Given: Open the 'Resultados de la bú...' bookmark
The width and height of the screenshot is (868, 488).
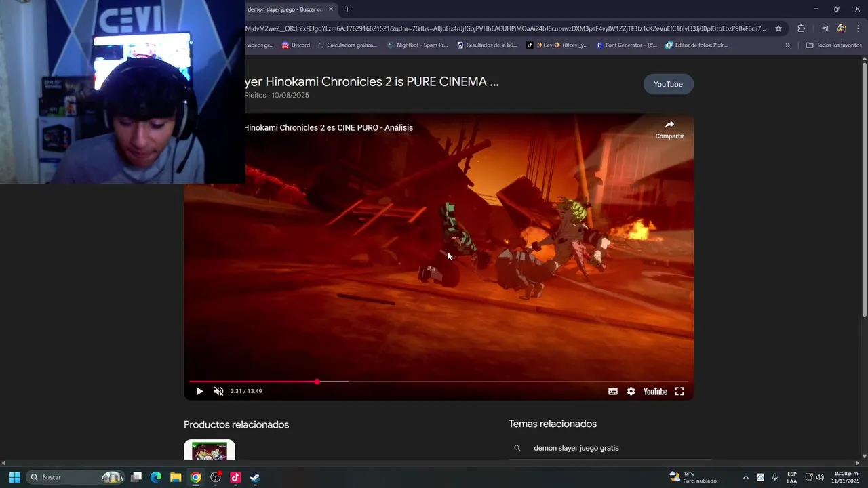Looking at the screenshot, I should 487,45.
